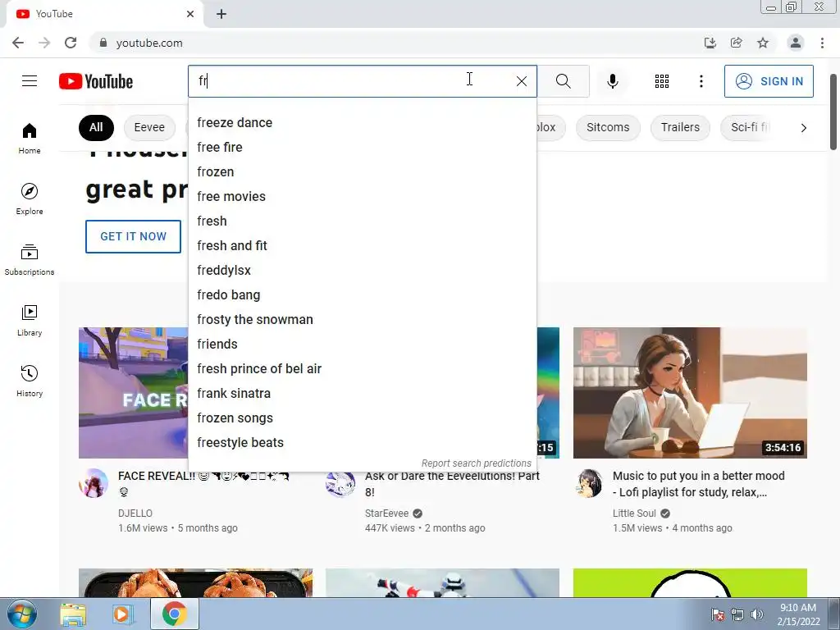The width and height of the screenshot is (840, 630).
Task: Select the Sitcoms filter chip
Action: click(x=608, y=127)
